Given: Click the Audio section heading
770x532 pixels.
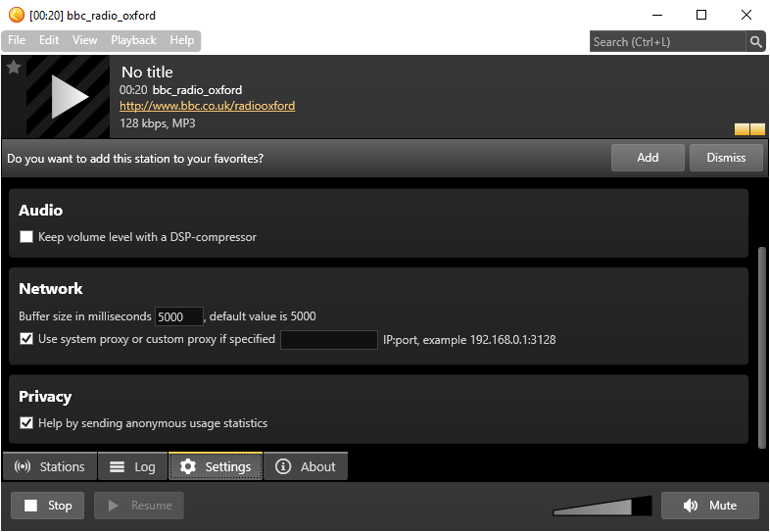Looking at the screenshot, I should (x=41, y=211).
